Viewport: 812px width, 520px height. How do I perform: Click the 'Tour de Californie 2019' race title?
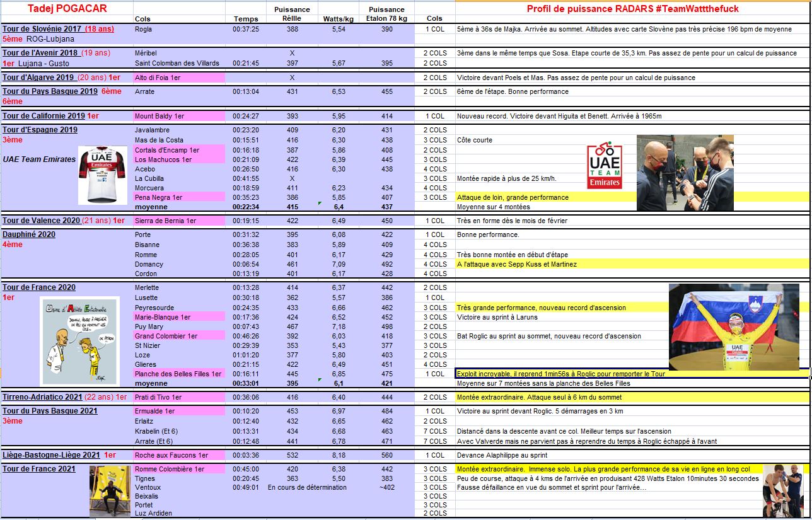pyautogui.click(x=43, y=116)
